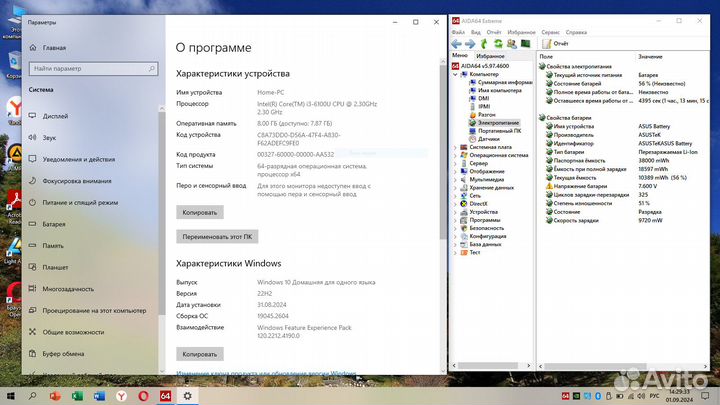
Task: Click Найти параметр search field
Action: click(94, 68)
